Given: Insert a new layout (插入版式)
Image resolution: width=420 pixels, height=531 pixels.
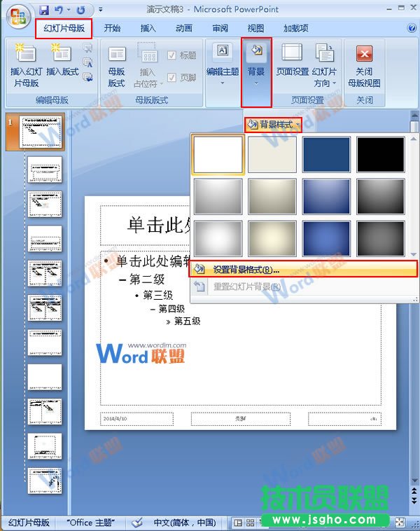Looking at the screenshot, I should [x=62, y=61].
